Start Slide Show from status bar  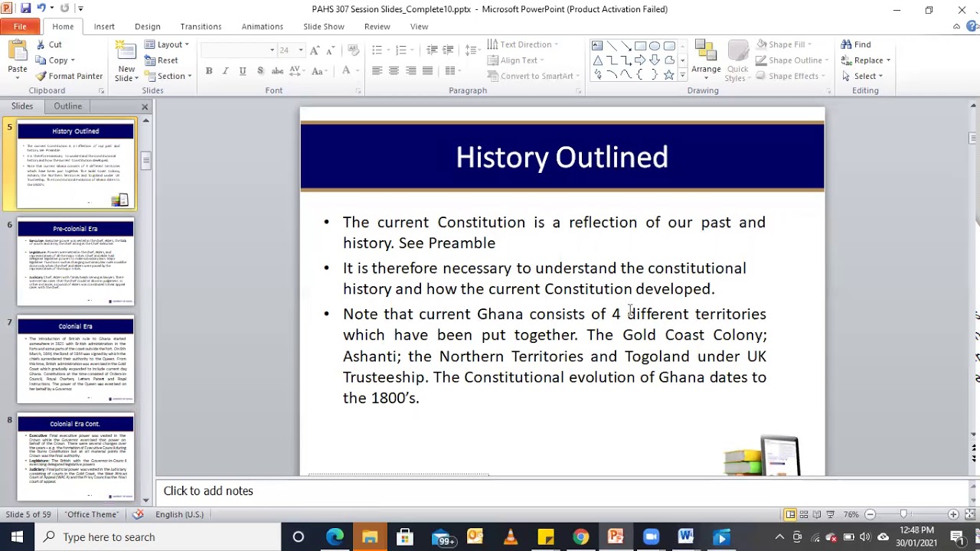click(831, 514)
